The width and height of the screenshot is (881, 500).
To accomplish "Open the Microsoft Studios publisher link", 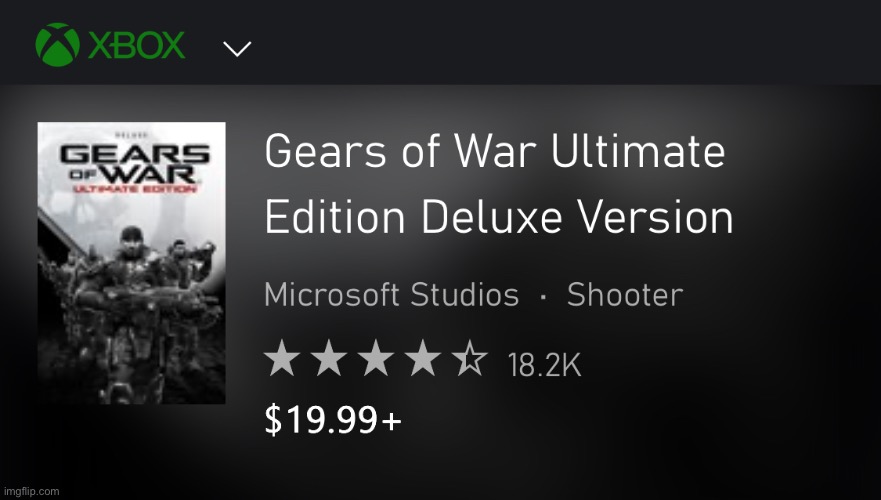I will click(x=391, y=295).
